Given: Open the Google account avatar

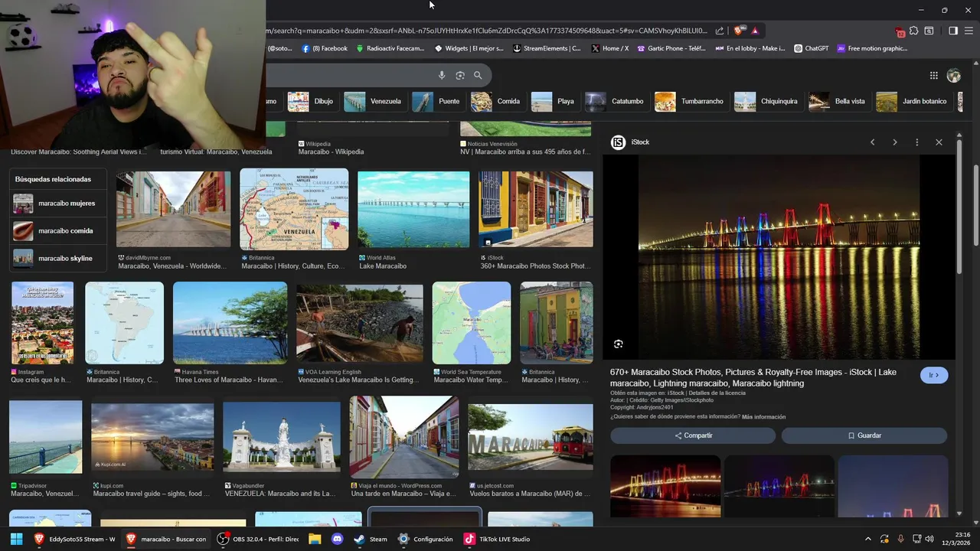Looking at the screenshot, I should [954, 75].
